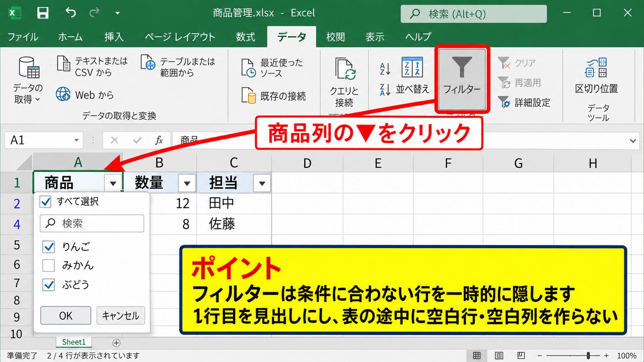Screen dimensions: 644x362
Task: Click the insert function fx icon
Action: [x=159, y=140]
